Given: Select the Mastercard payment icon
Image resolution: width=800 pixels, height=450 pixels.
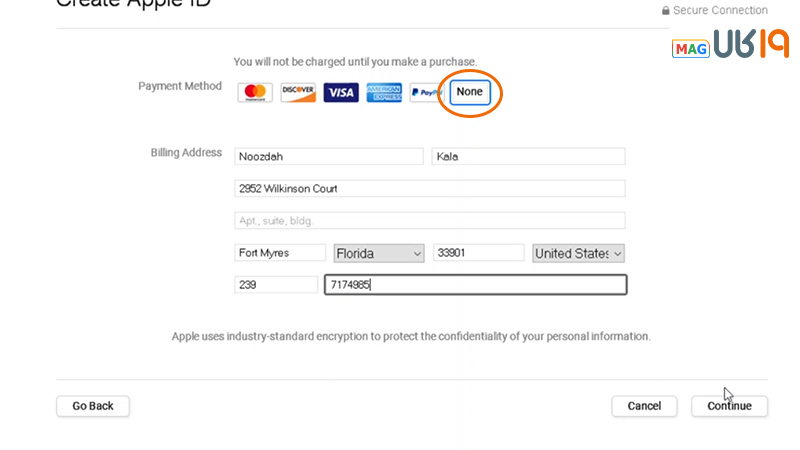Looking at the screenshot, I should click(255, 93).
